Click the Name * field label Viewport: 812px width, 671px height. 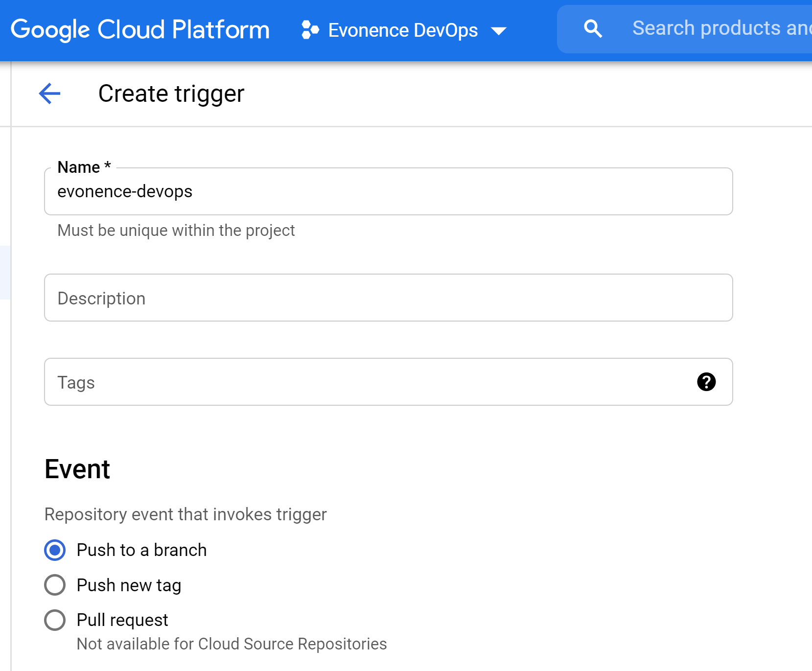pos(84,167)
